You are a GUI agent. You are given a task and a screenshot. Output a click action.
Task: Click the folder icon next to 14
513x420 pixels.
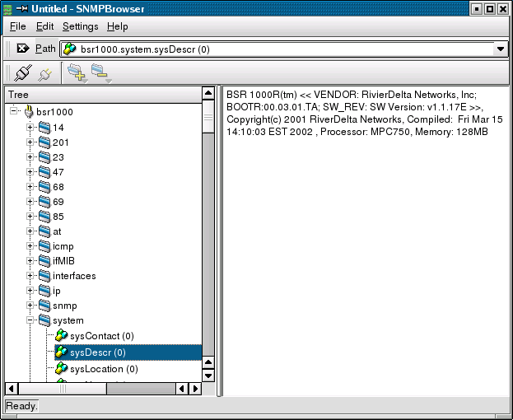coord(44,128)
